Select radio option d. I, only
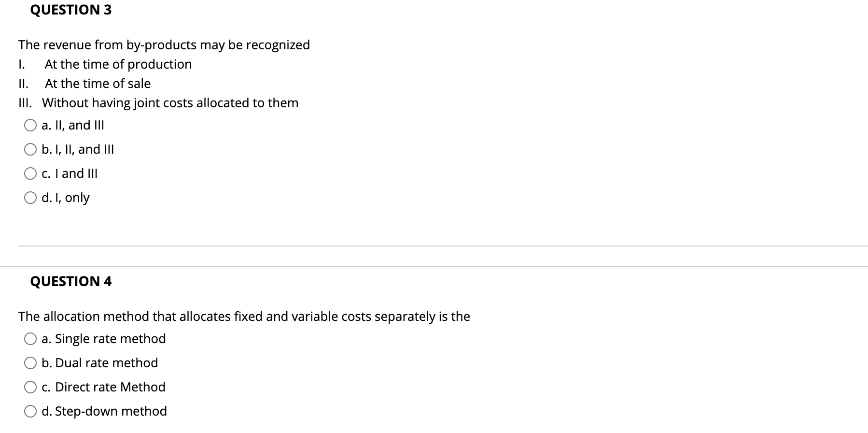868x433 pixels. point(30,198)
